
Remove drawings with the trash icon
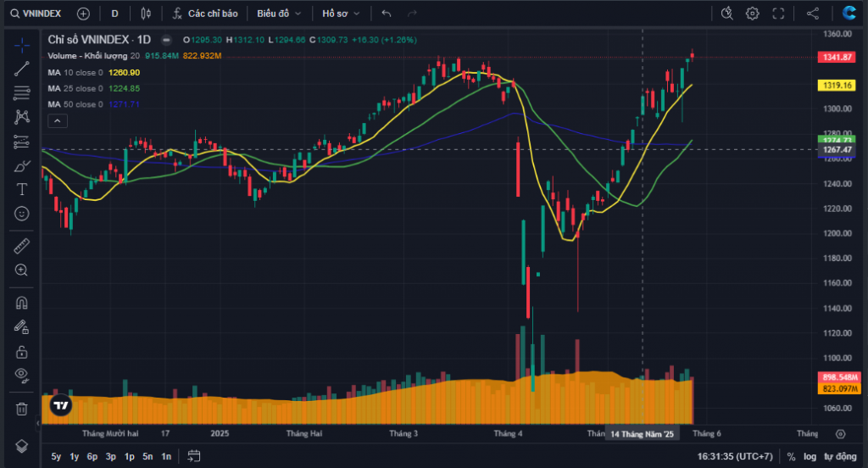pyautogui.click(x=21, y=409)
